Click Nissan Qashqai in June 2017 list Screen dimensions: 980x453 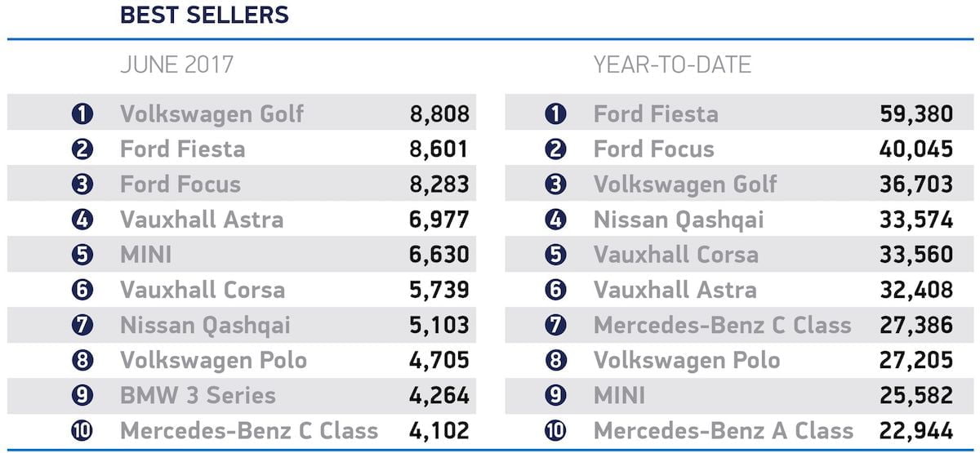point(205,325)
